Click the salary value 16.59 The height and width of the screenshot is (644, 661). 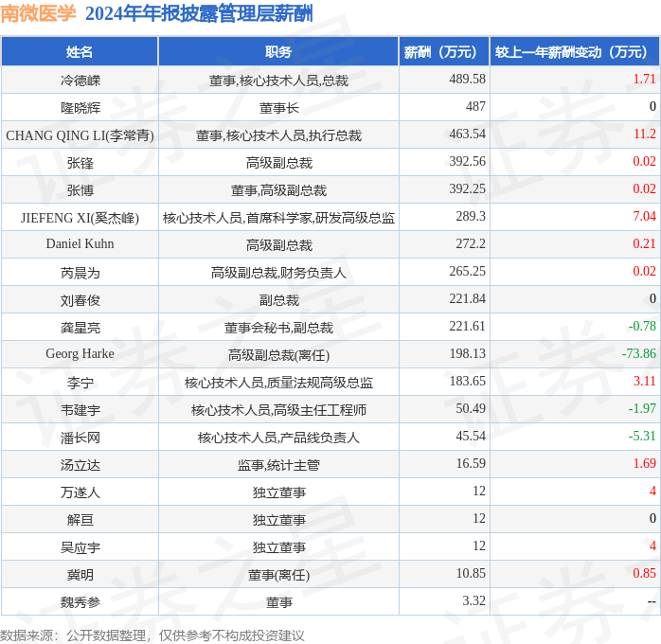471,463
